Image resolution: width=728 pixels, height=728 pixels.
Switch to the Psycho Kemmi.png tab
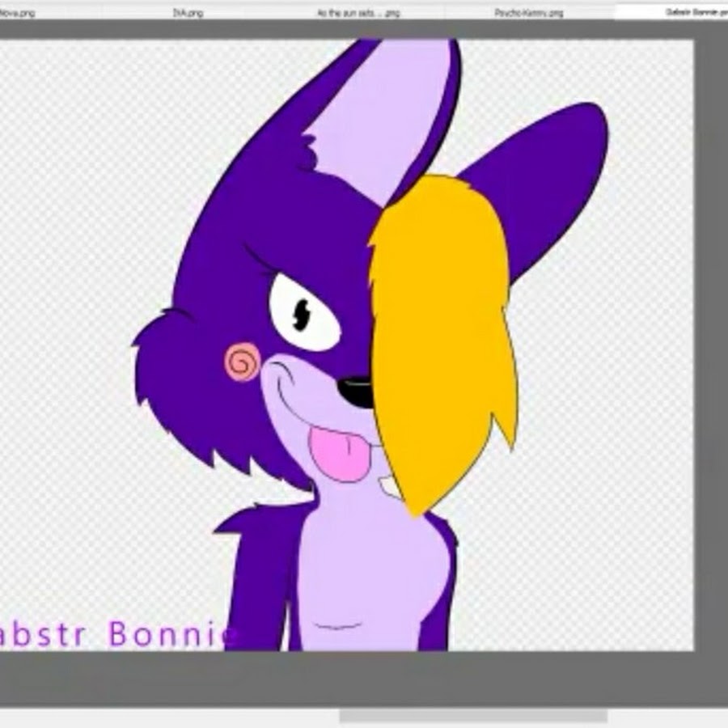pos(529,12)
